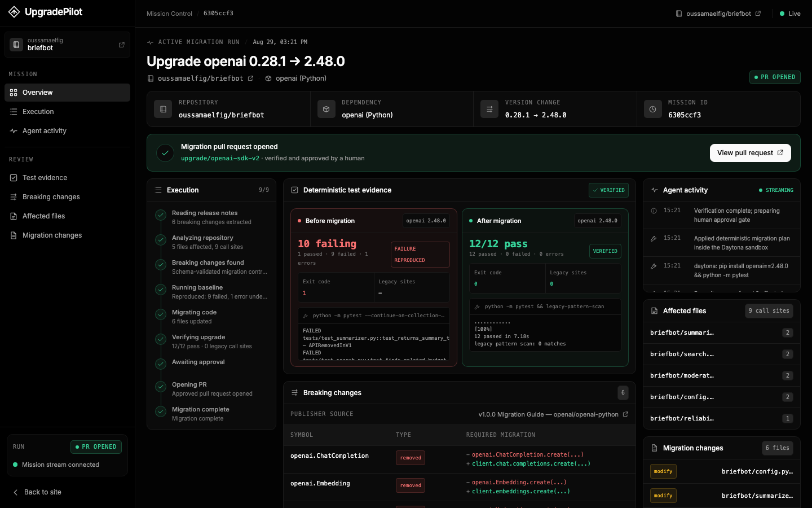Select the briefbot/reliabi… affected file row
This screenshot has width=812, height=508.
721,419
